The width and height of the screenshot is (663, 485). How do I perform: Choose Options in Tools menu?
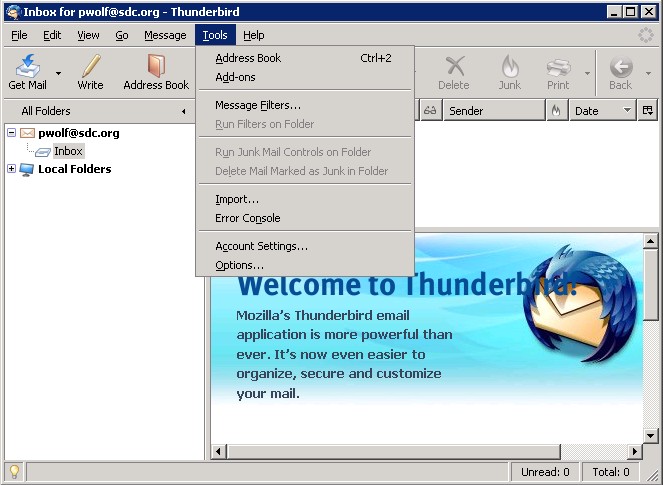pyautogui.click(x=305, y=265)
